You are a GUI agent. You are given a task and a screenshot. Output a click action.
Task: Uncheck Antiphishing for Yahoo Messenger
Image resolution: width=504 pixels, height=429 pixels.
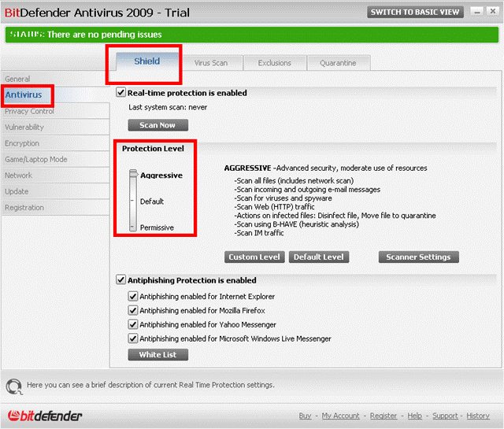133,325
